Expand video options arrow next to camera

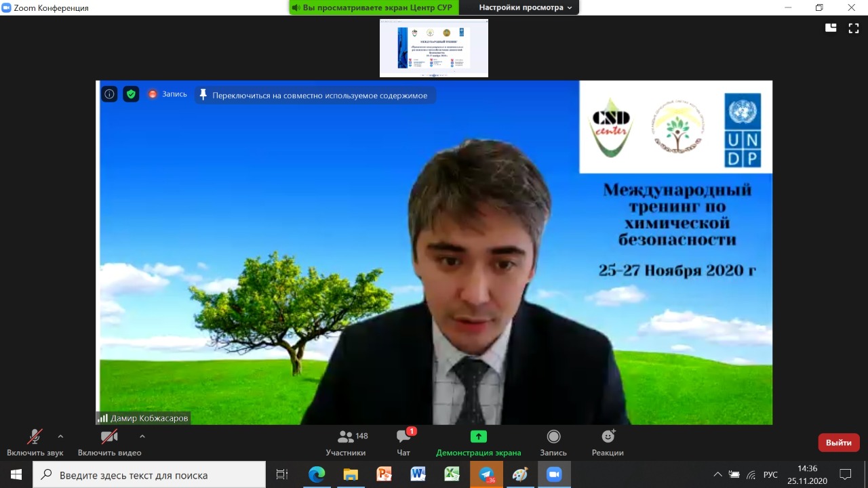click(x=142, y=436)
